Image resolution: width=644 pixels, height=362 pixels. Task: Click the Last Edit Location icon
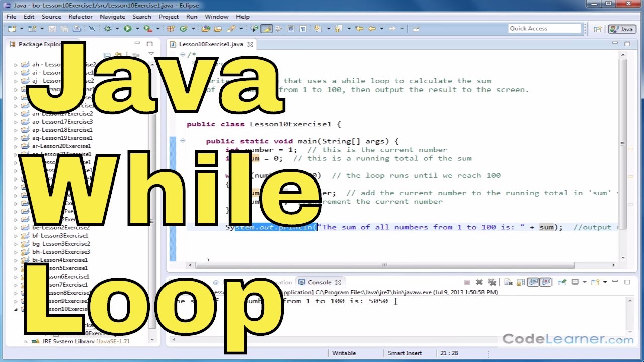tap(359, 29)
